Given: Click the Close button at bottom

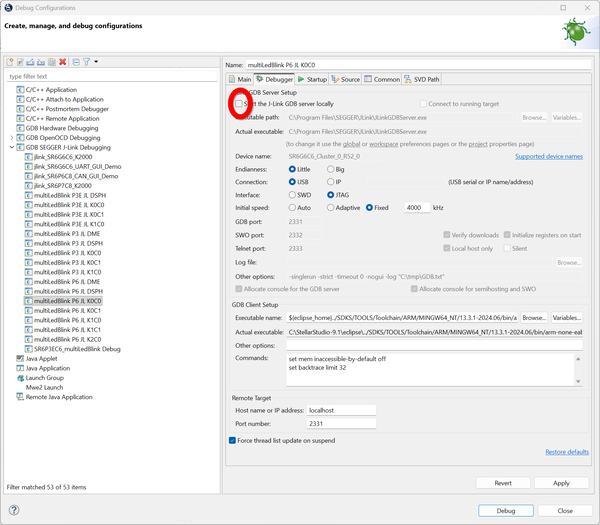Looking at the screenshot, I should pos(565,510).
